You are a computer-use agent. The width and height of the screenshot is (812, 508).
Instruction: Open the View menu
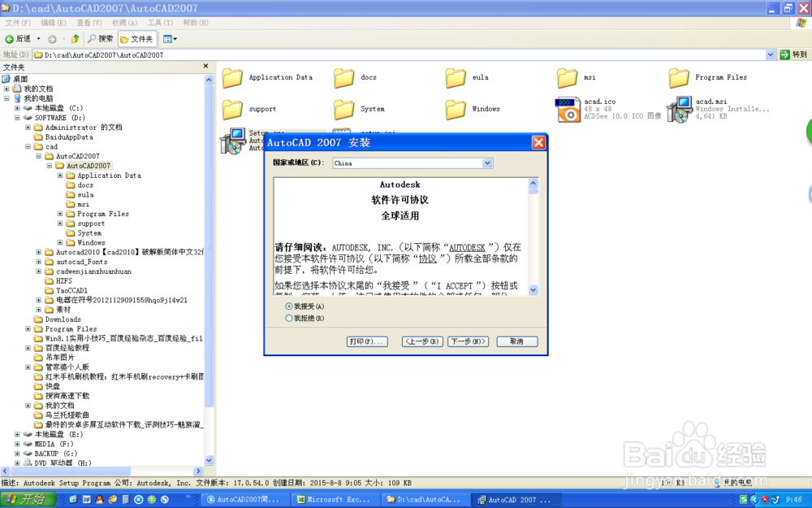pyautogui.click(x=89, y=23)
